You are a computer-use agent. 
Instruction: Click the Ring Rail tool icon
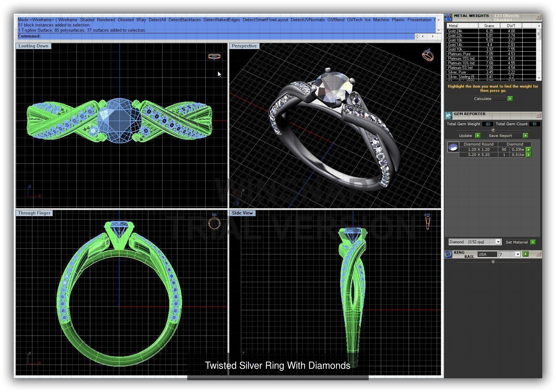pyautogui.click(x=448, y=254)
